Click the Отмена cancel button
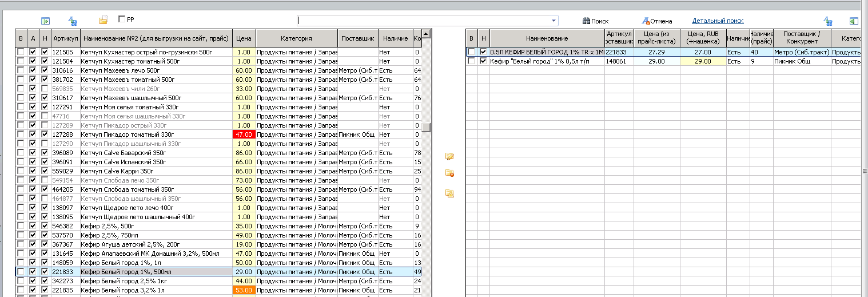Viewport: 868px width, 297px height. (x=656, y=21)
